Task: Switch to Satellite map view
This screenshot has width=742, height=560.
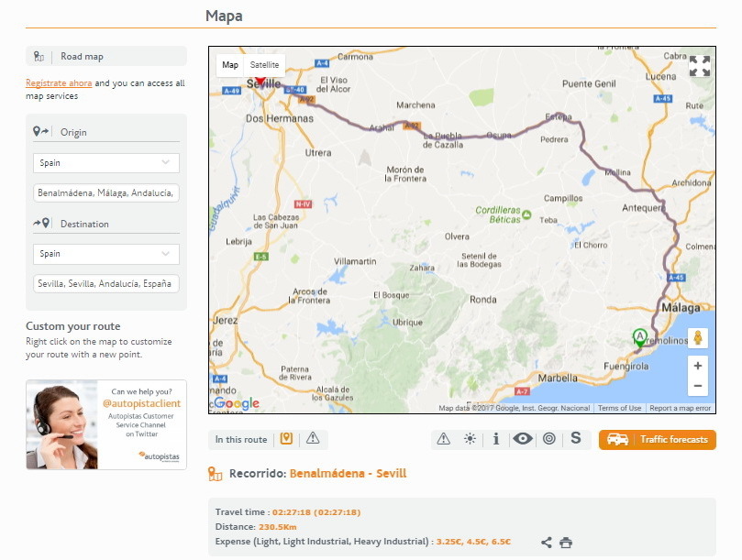Action: [264, 65]
